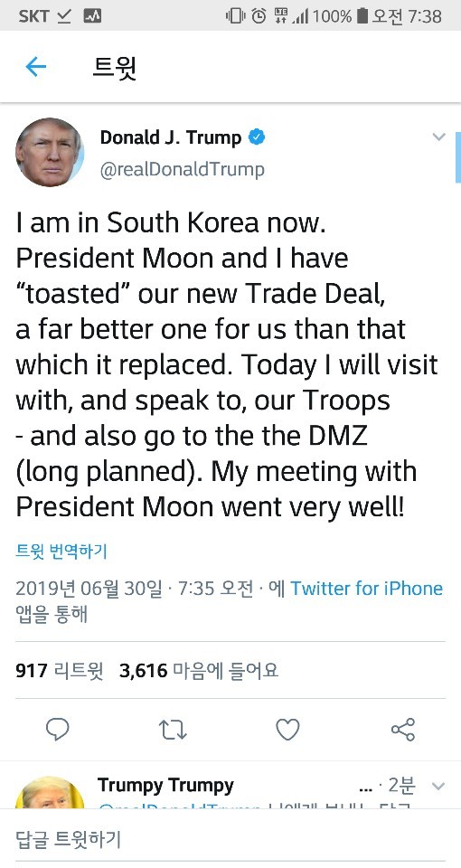Viewport: 461px width, 868px height.
Task: Tap the retweet arrows icon
Action: [174, 730]
